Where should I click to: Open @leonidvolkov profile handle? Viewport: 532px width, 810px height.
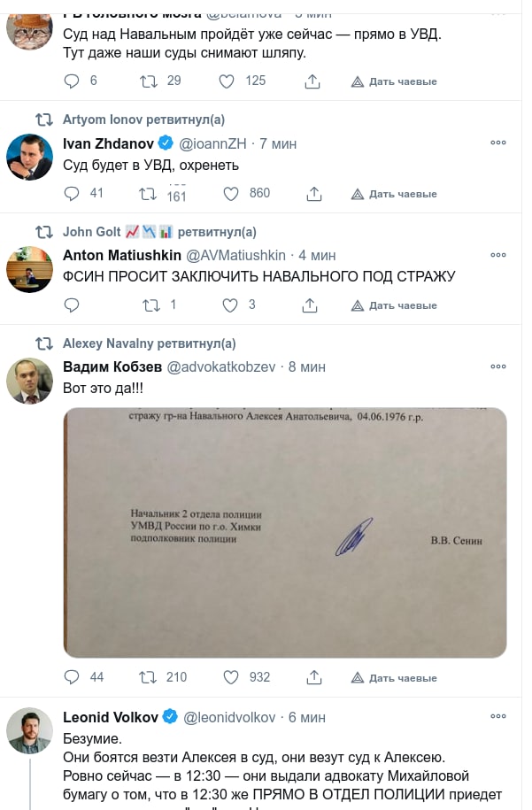pos(229,718)
